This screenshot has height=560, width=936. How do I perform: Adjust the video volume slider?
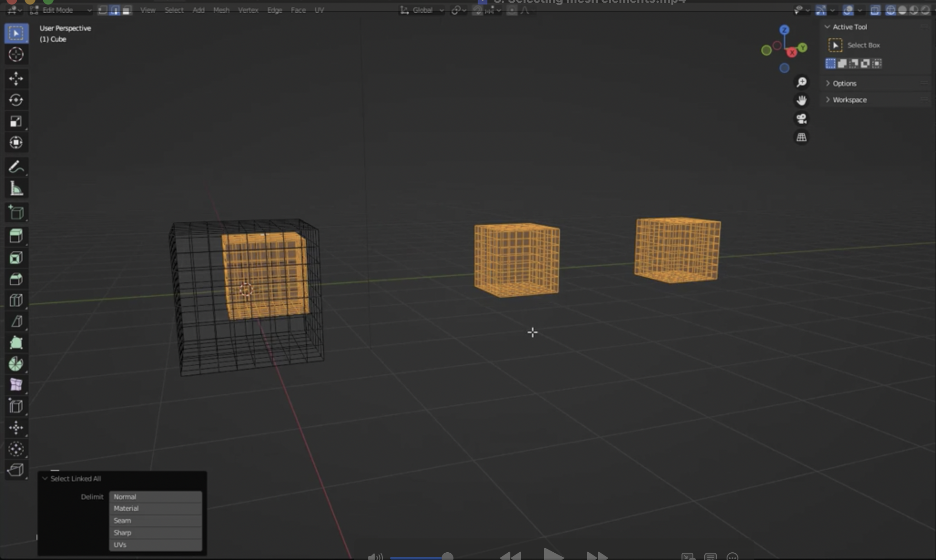tap(447, 556)
